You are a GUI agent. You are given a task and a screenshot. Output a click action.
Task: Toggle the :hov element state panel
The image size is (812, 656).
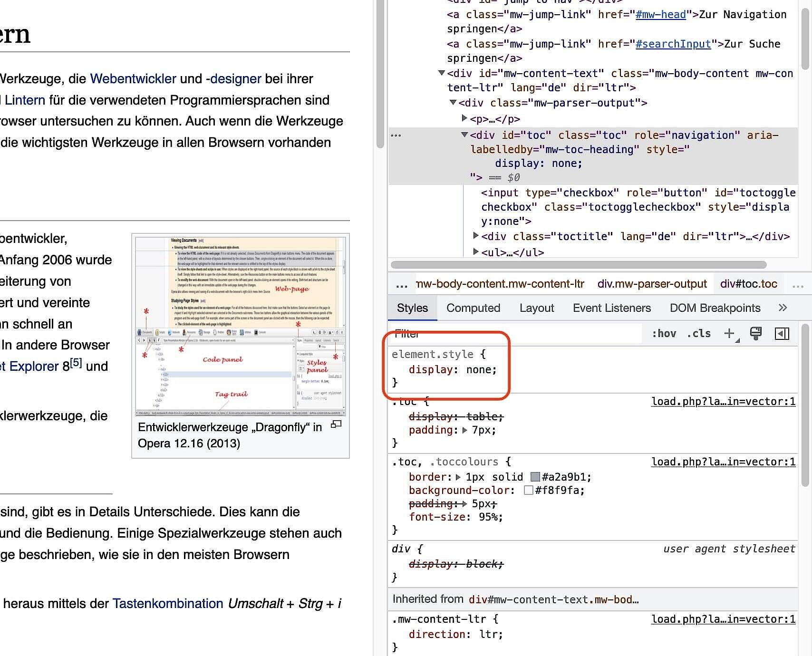664,334
